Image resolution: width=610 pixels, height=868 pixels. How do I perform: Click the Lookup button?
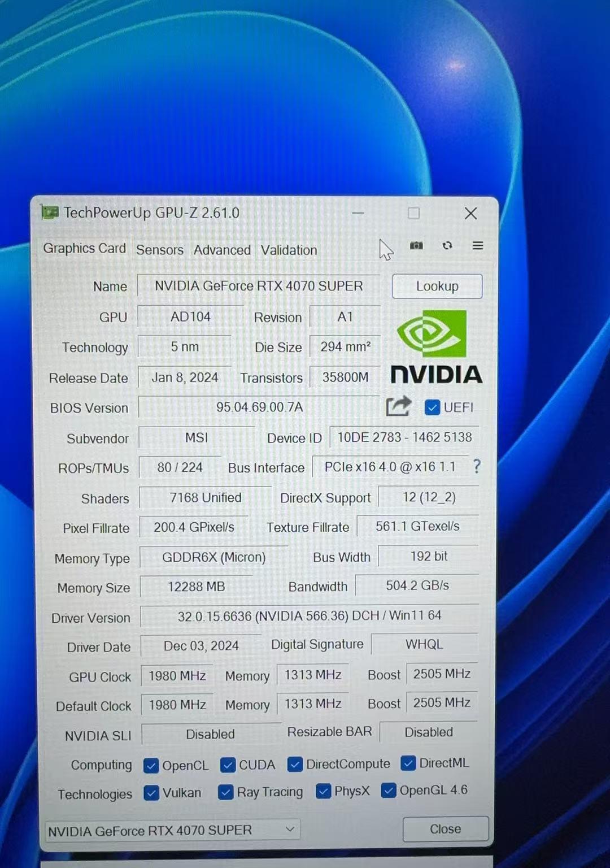coord(437,286)
